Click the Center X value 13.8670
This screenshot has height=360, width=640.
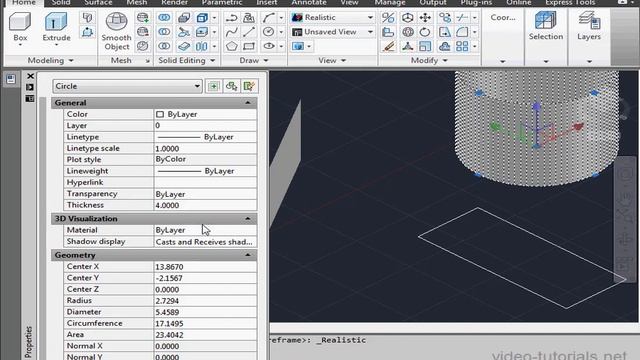(x=169, y=267)
